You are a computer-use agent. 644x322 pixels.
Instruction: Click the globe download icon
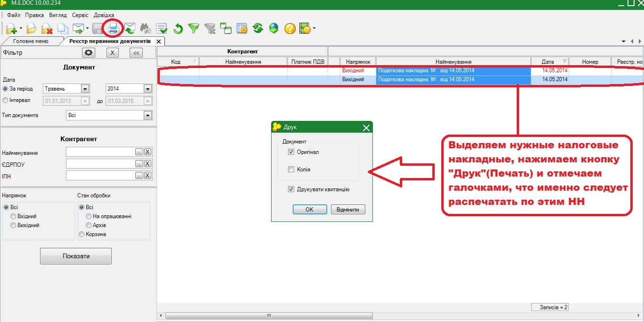pyautogui.click(x=274, y=29)
